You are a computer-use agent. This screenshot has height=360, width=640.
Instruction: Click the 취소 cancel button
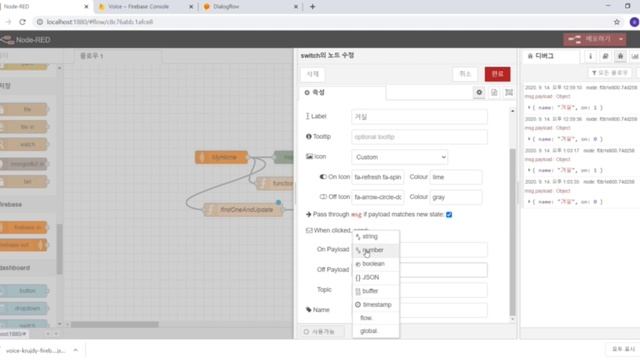pos(465,74)
